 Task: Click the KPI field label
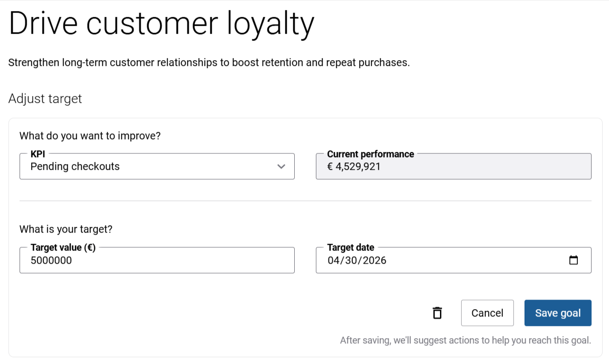click(x=38, y=154)
